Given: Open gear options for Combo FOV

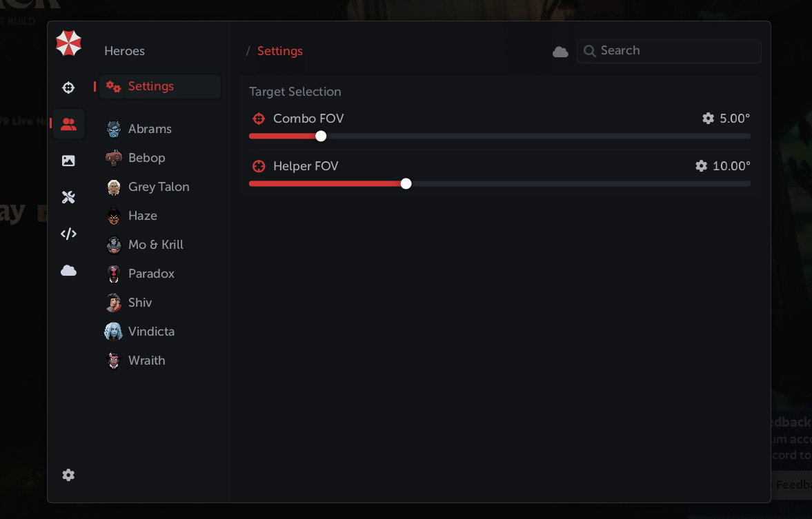Looking at the screenshot, I should point(708,119).
